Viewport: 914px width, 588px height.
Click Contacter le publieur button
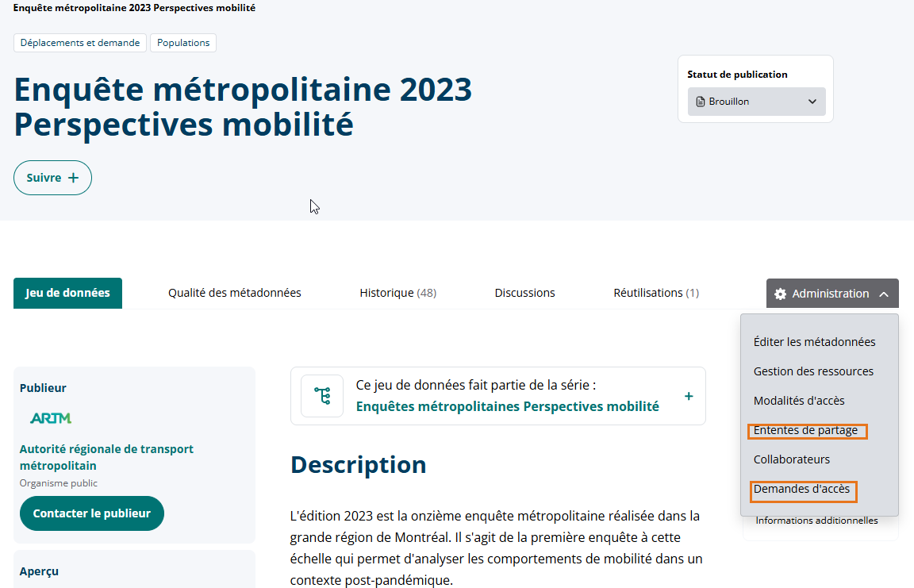[91, 513]
